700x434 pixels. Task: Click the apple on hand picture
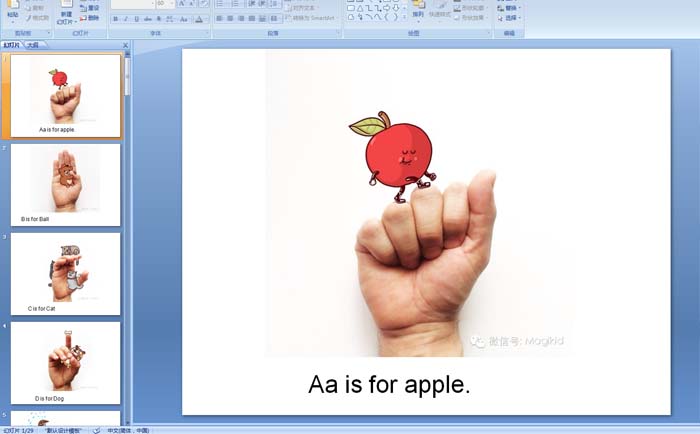(420, 203)
